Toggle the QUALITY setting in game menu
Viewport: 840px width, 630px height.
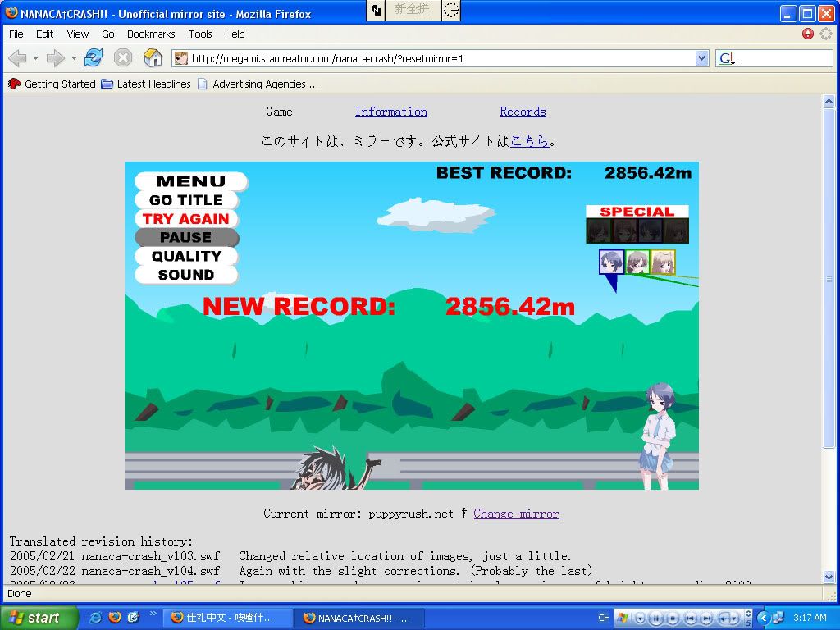[x=186, y=257]
